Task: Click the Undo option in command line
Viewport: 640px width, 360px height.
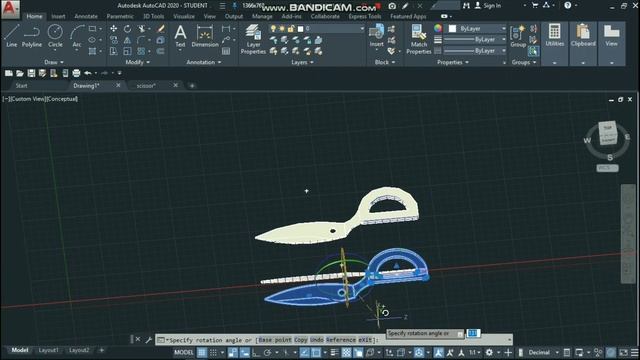Action: (317, 340)
